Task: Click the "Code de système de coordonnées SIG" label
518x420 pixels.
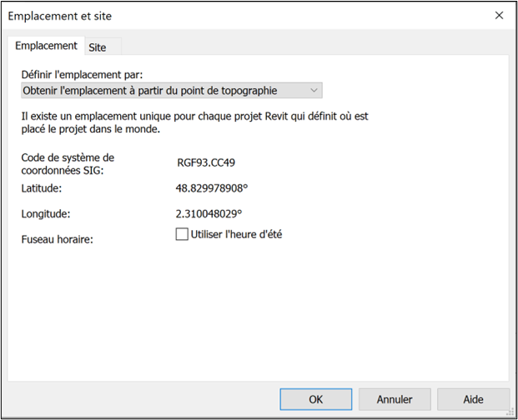Action: (67, 164)
